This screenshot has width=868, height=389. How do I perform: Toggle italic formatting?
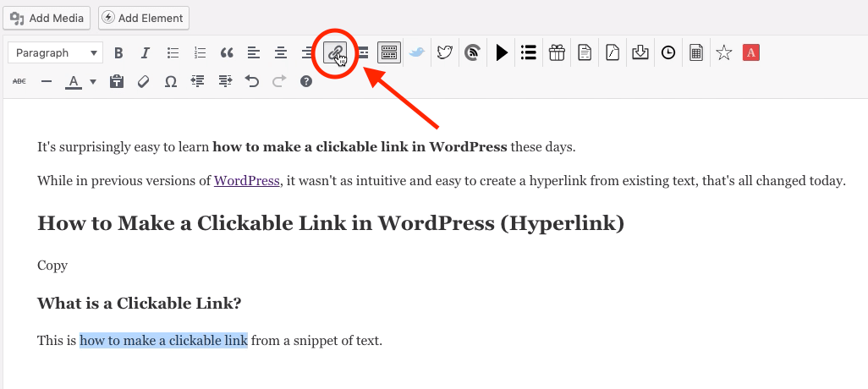pyautogui.click(x=145, y=53)
